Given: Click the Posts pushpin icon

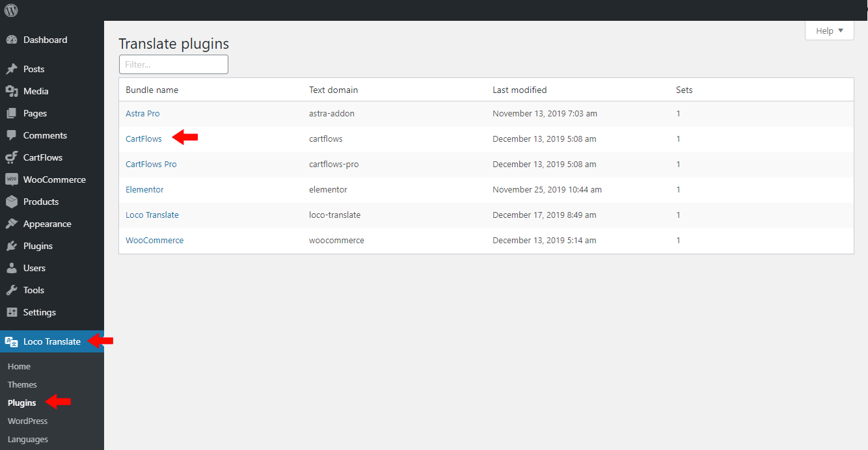Looking at the screenshot, I should (x=11, y=69).
